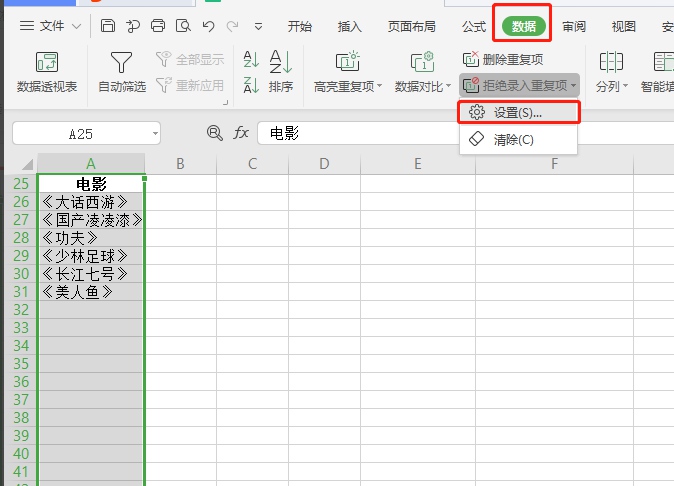Expand the Name Box dropdown arrow

click(x=155, y=134)
